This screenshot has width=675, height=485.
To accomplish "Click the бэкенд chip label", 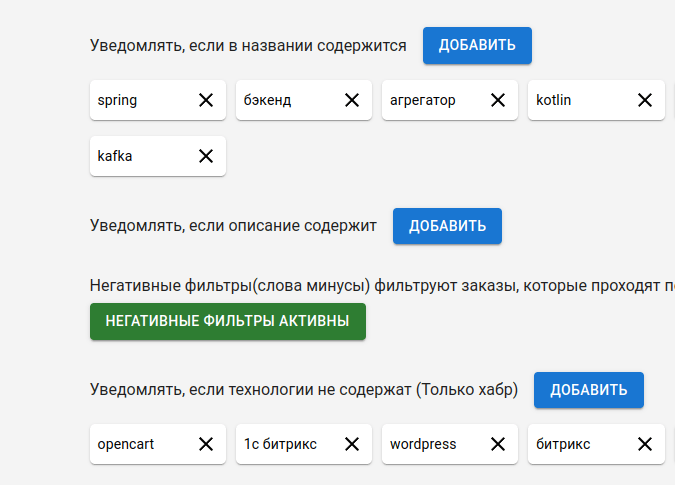I will pos(268,100).
